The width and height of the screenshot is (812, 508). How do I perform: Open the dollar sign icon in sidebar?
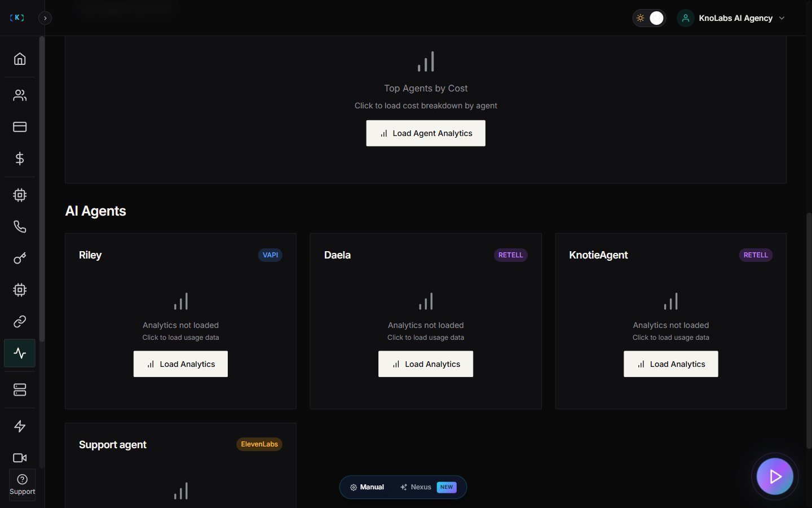pyautogui.click(x=20, y=159)
